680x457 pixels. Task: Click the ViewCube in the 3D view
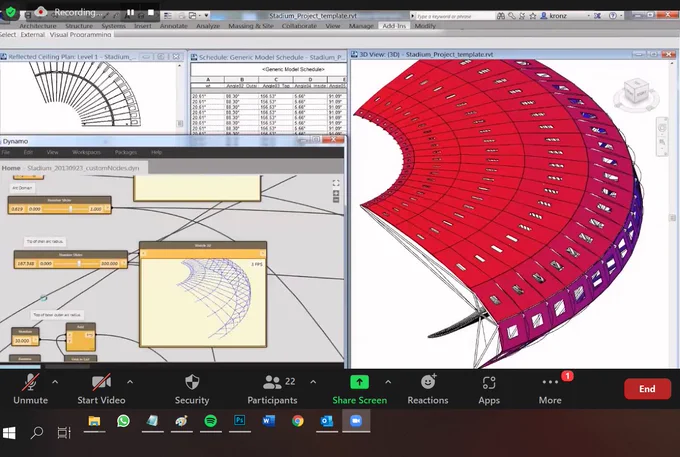[x=636, y=93]
